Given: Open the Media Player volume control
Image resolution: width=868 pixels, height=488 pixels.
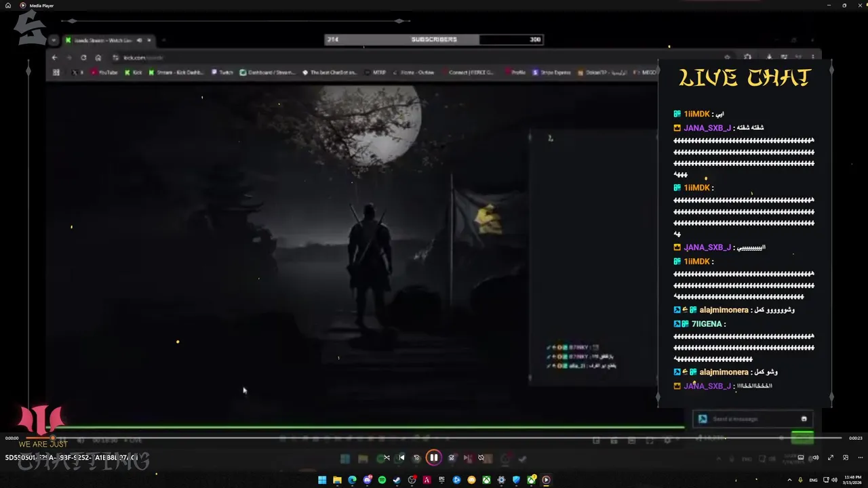Looking at the screenshot, I should [816, 457].
